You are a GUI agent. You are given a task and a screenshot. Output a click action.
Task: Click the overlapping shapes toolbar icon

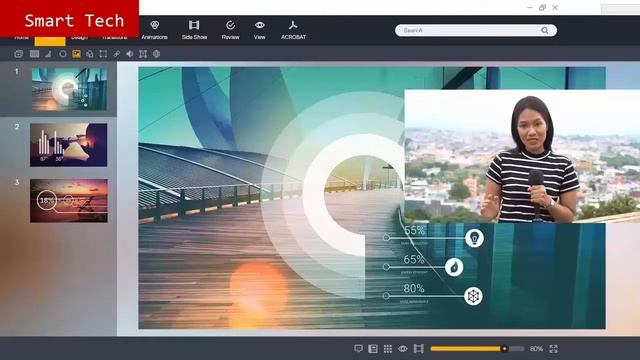[x=90, y=54]
